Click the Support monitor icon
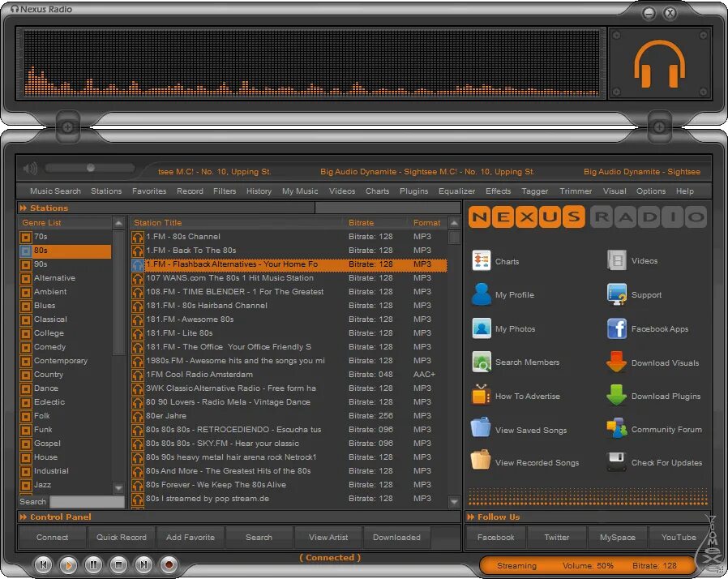 [617, 294]
